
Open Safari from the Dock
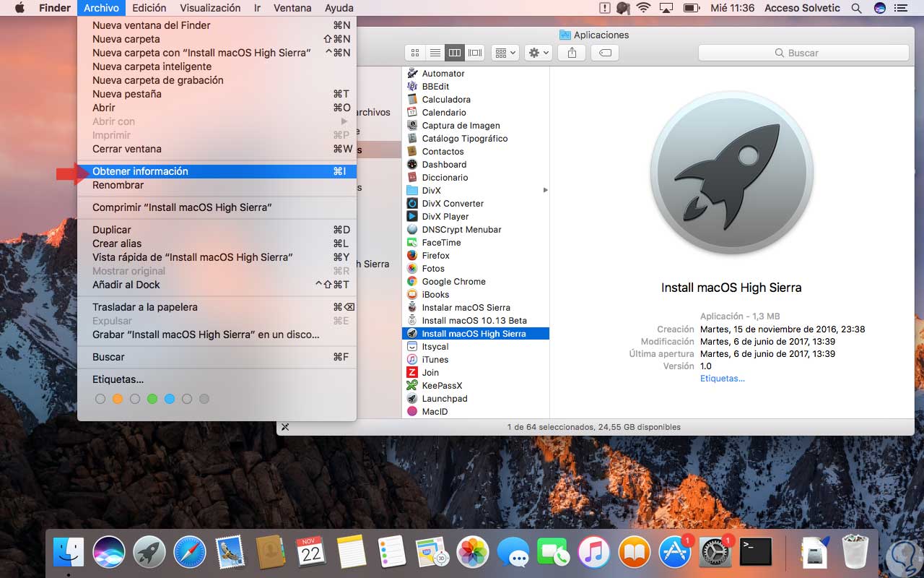(190, 553)
